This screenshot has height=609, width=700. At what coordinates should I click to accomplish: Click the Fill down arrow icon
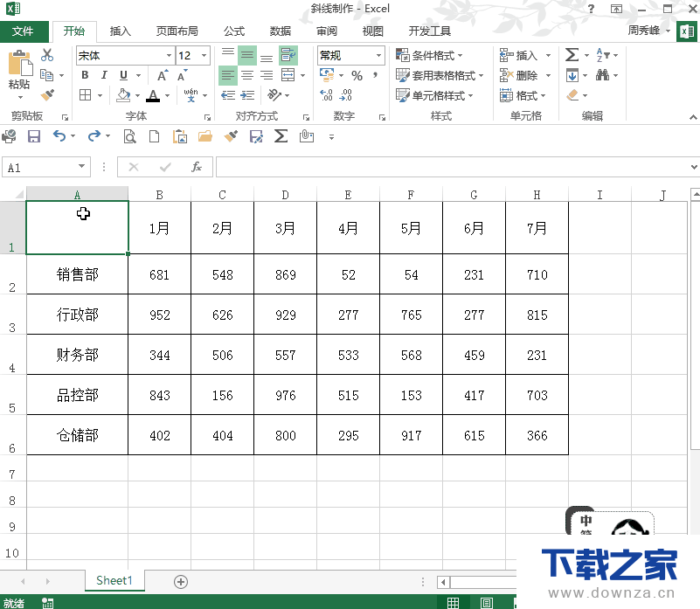click(572, 75)
